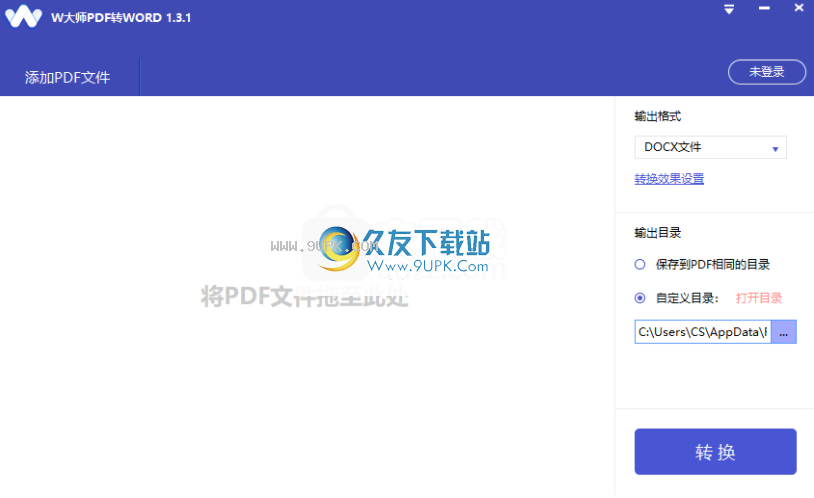Click the 输出格式 label

point(657,116)
